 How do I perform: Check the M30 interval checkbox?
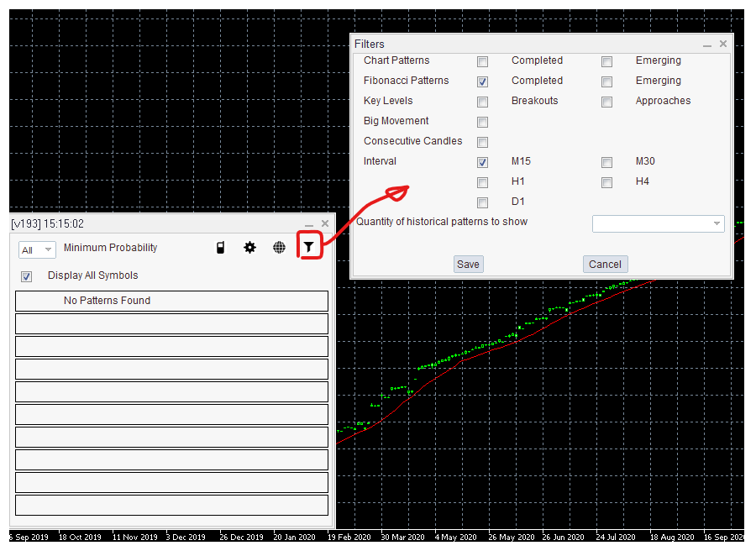(x=607, y=162)
